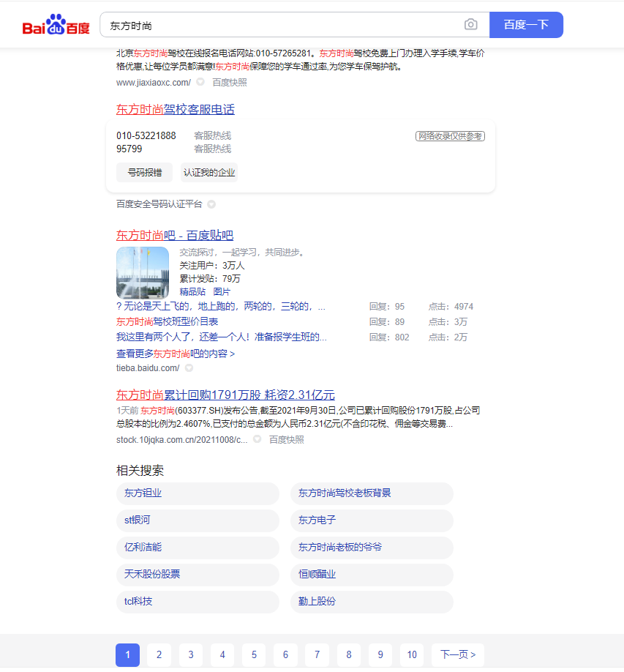The image size is (624, 672).
Task: Click arrow icon next to 百度安全号码认证平台
Action: pos(211,204)
